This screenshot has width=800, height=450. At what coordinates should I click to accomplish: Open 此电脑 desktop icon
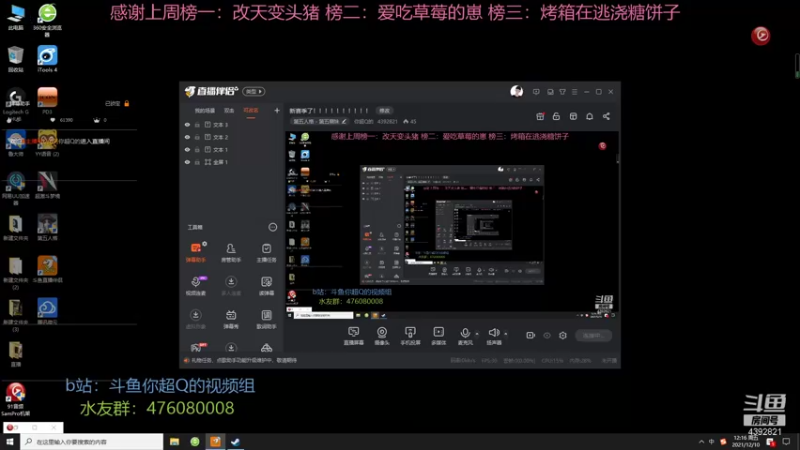tap(15, 17)
